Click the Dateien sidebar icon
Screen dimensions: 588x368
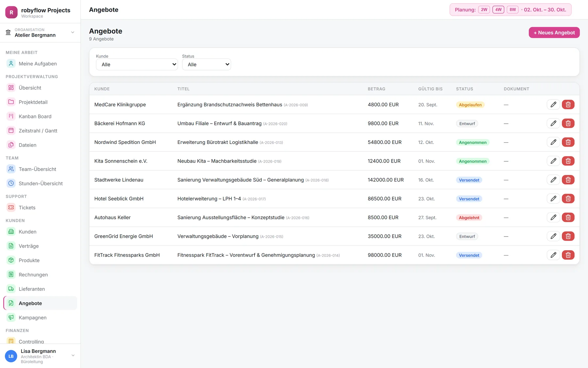click(11, 145)
